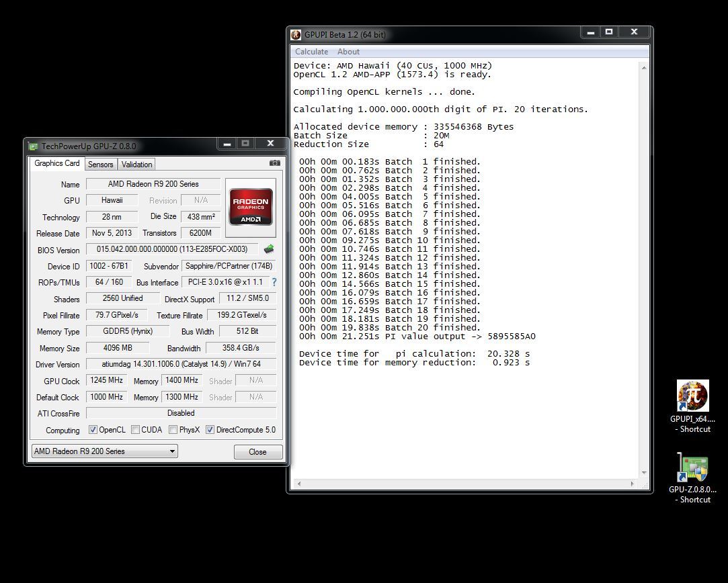
Task: Click the 'Reduction Size : 64' line
Action: [x=368, y=144]
